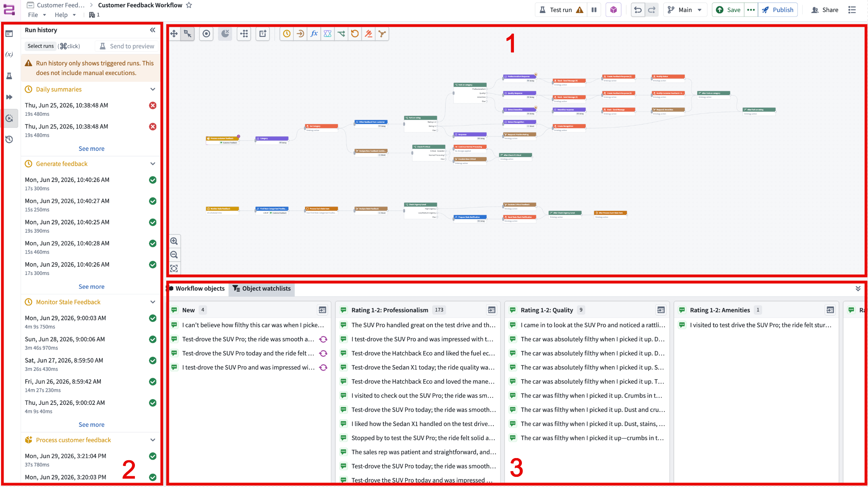Add the loop block (circular arrow icon)
Image resolution: width=868 pixels, height=487 pixels.
[355, 34]
